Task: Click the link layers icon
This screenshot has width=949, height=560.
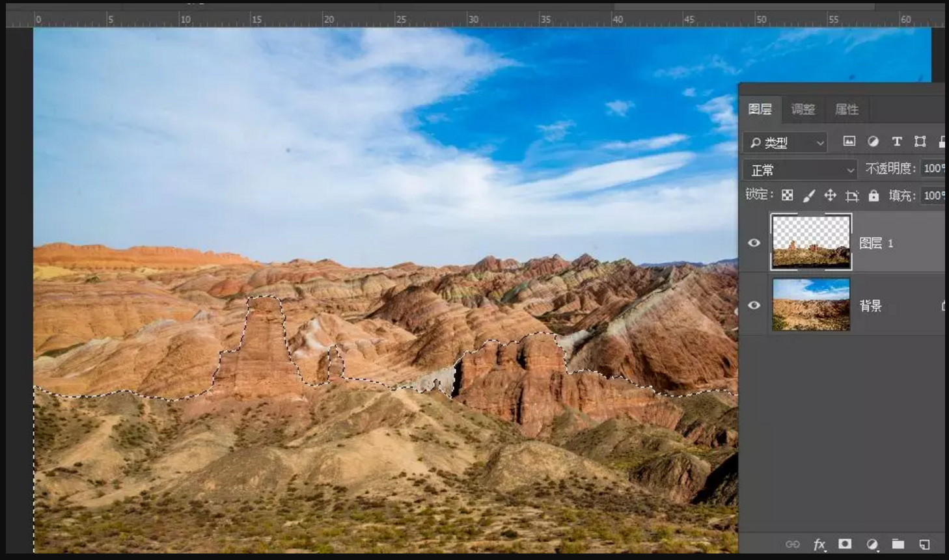Action: click(x=792, y=544)
